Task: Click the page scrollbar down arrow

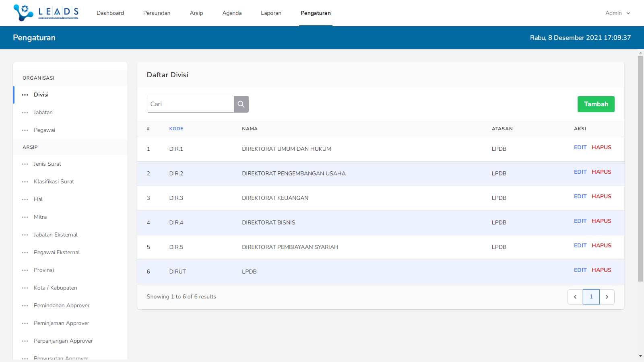Action: pyautogui.click(x=640, y=356)
